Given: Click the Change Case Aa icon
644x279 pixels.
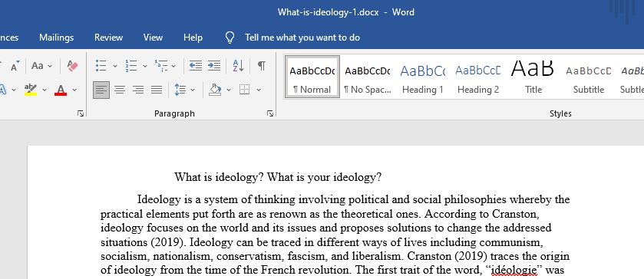Looking at the screenshot, I should (x=38, y=66).
